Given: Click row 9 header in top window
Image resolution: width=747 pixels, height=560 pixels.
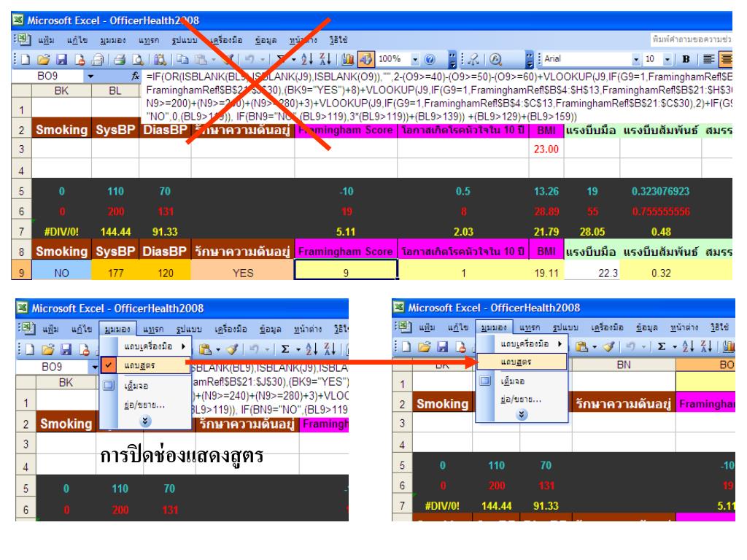Looking at the screenshot, I should [21, 273].
